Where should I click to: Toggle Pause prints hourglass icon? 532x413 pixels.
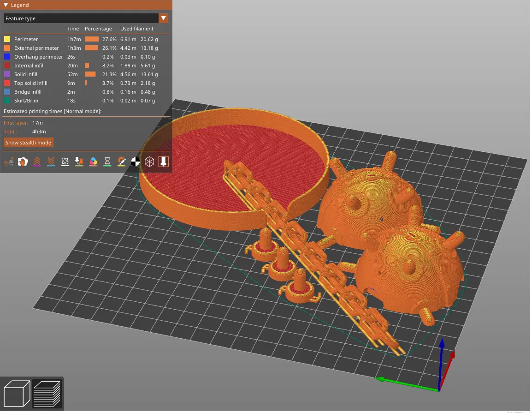click(x=107, y=162)
